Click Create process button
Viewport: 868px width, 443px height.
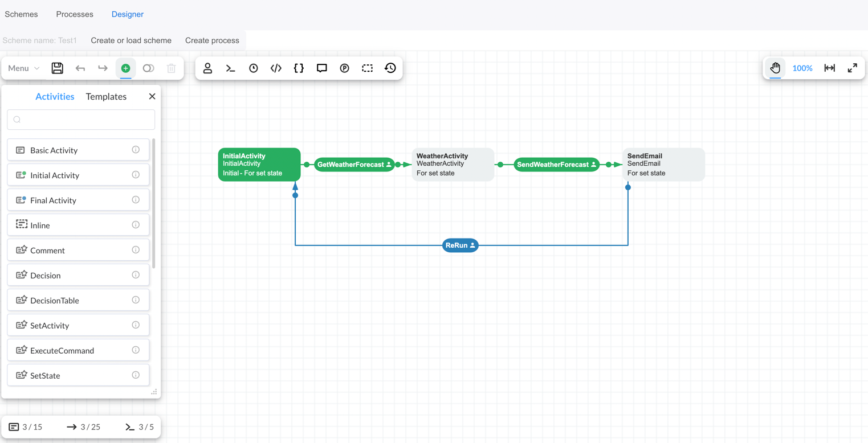[212, 40]
